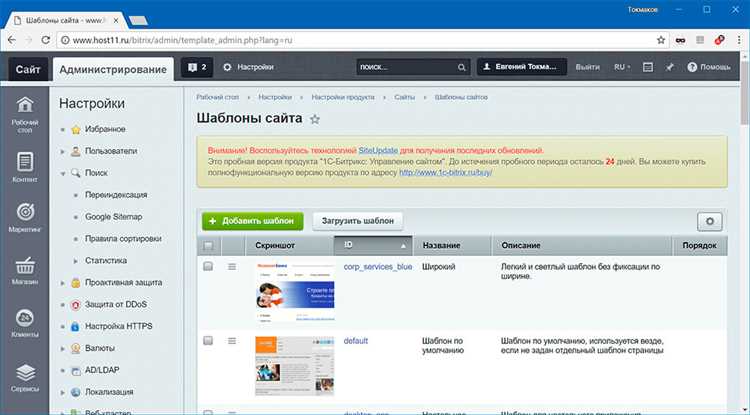Open row menu for corp_services_blue template
Image resolution: width=750 pixels, height=415 pixels.
pos(232,267)
